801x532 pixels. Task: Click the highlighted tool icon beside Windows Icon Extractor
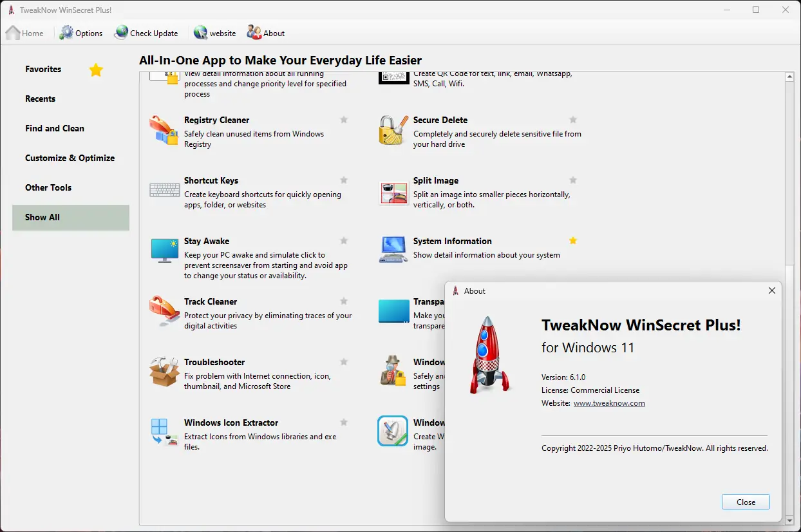coord(393,431)
